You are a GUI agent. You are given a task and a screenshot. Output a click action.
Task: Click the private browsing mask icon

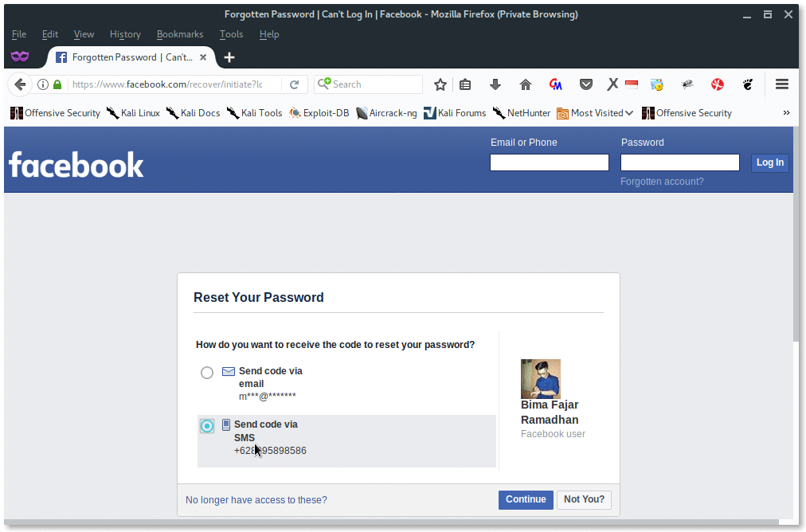pos(20,56)
